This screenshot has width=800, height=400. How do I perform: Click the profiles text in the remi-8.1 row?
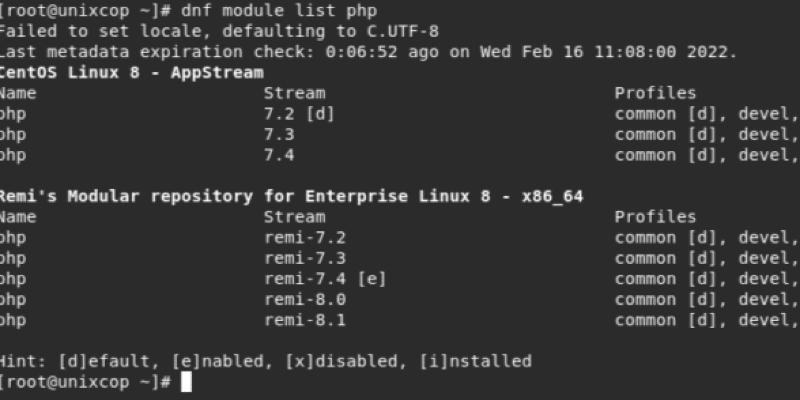click(706, 320)
